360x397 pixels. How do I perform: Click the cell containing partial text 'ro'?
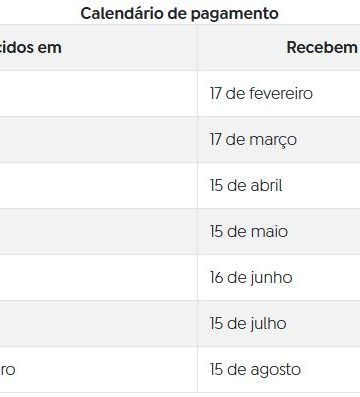[x=99, y=370]
